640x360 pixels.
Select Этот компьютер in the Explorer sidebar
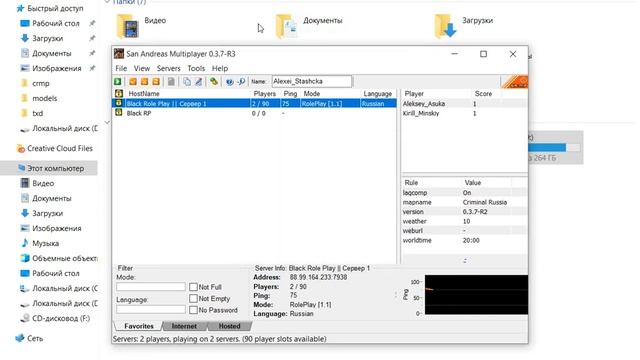point(49,168)
